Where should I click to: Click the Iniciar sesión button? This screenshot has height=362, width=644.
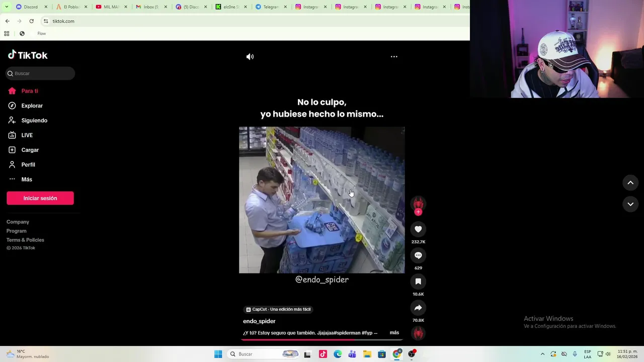(40, 198)
